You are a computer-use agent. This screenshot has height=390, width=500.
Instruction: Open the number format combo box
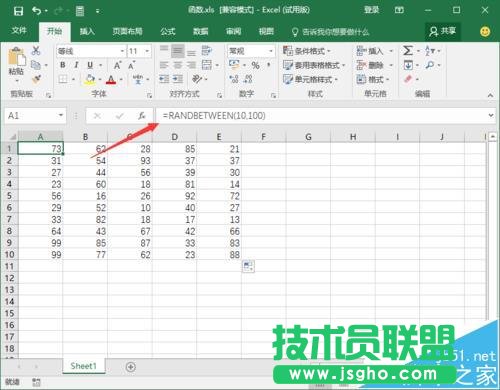251,51
